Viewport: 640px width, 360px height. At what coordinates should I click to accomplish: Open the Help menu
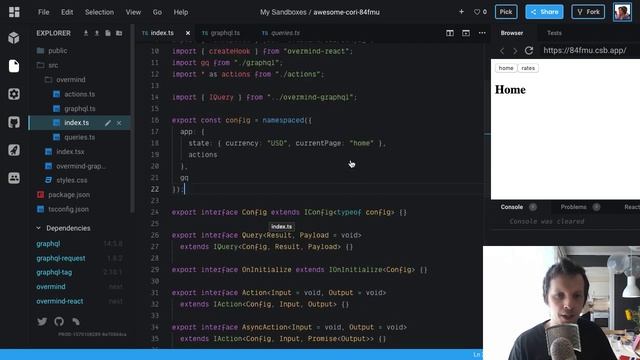[x=181, y=12]
